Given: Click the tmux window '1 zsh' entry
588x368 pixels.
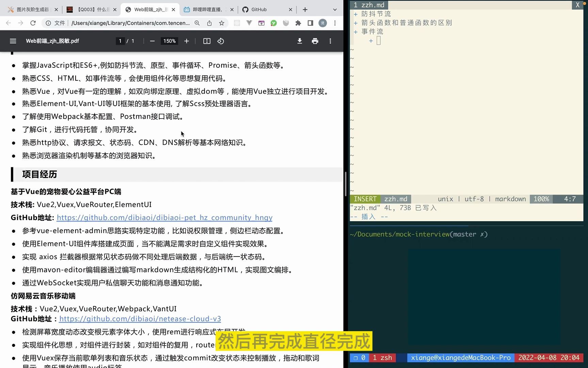Looking at the screenshot, I should click(x=382, y=358).
